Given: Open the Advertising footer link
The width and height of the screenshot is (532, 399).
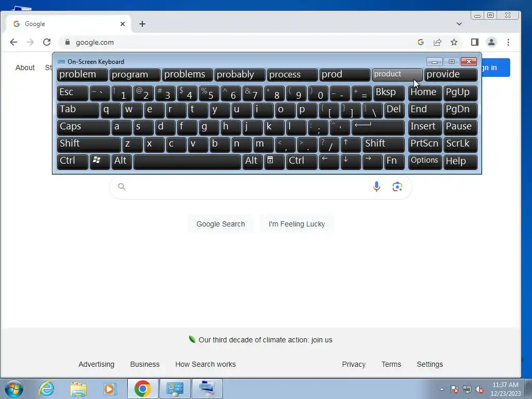Looking at the screenshot, I should coord(96,364).
